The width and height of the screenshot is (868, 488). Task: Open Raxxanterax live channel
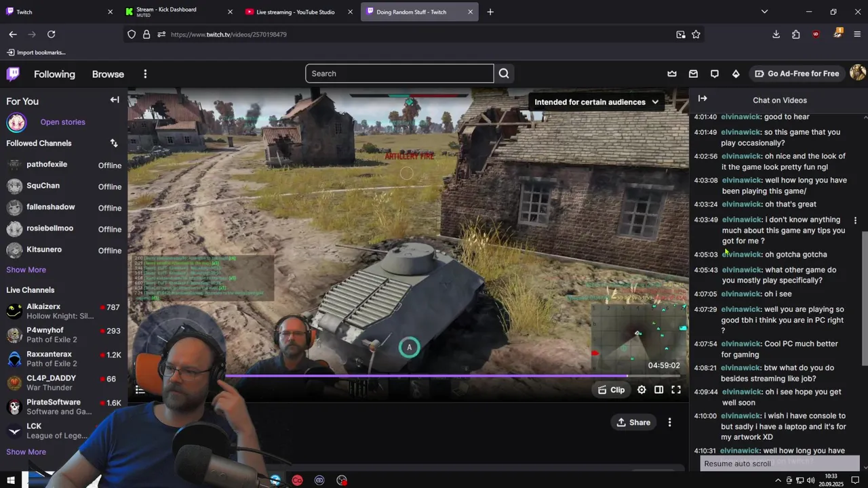click(x=64, y=359)
